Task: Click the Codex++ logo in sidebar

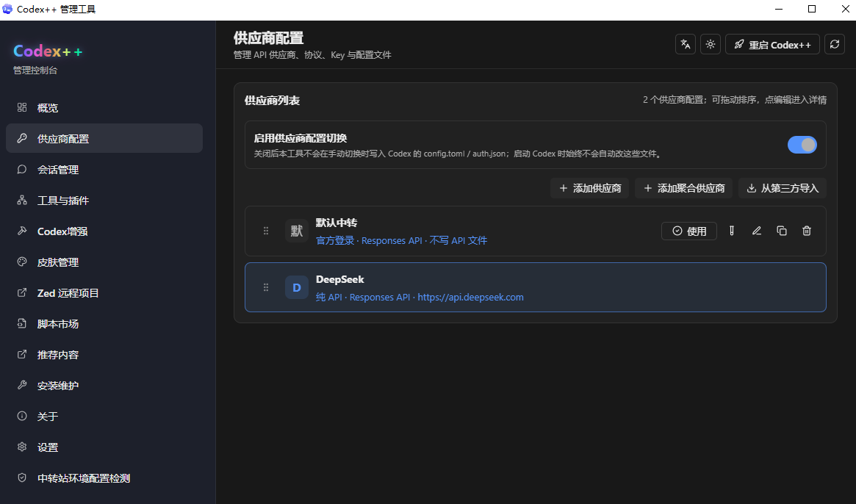Action: pos(48,51)
